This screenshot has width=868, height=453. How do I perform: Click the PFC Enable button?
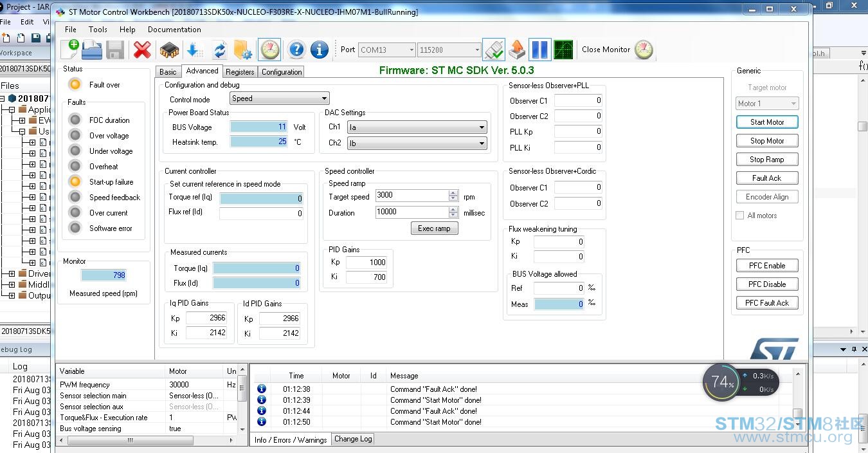click(767, 265)
